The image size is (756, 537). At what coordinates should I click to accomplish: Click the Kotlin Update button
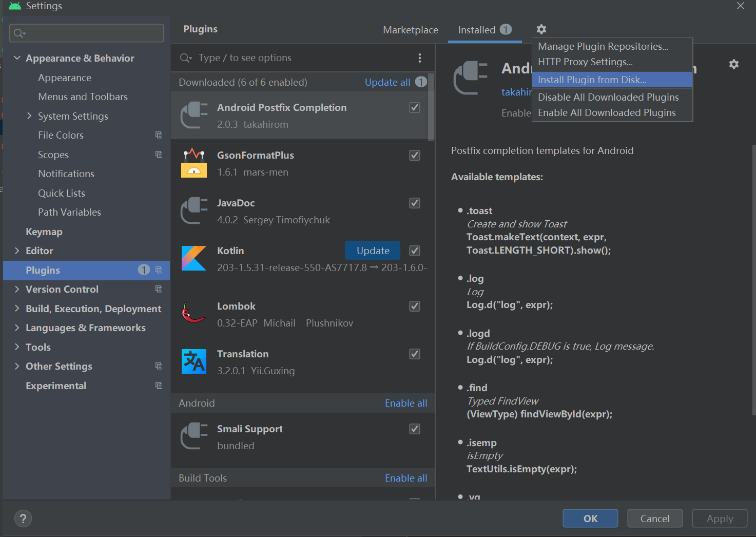tap(373, 251)
